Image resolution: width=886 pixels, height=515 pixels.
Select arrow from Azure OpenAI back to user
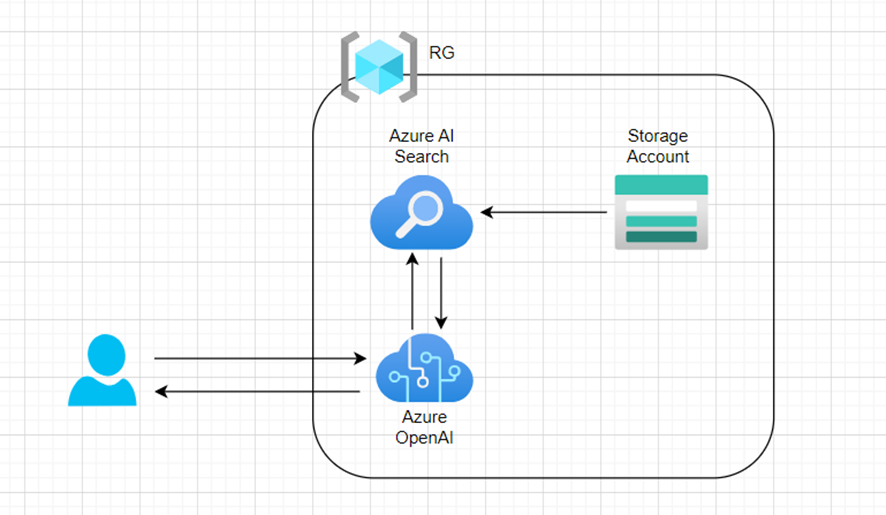point(257,391)
